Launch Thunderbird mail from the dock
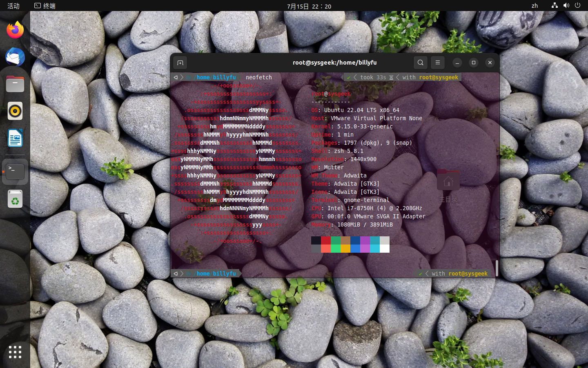The image size is (588, 368). [x=15, y=57]
